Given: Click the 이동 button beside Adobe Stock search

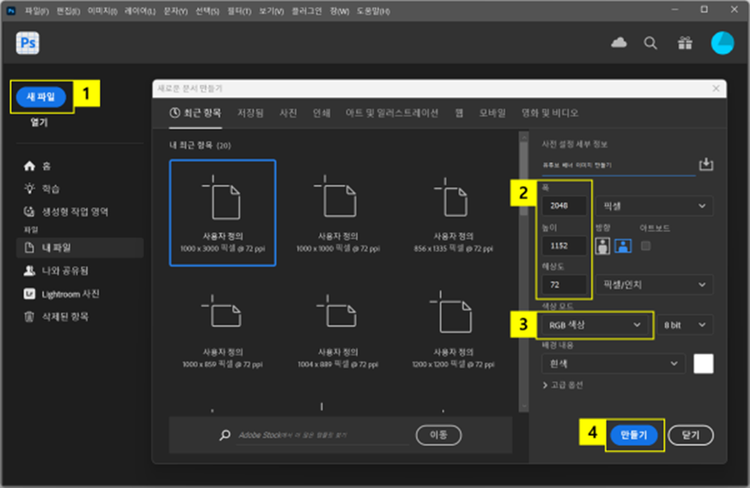Looking at the screenshot, I should (439, 435).
